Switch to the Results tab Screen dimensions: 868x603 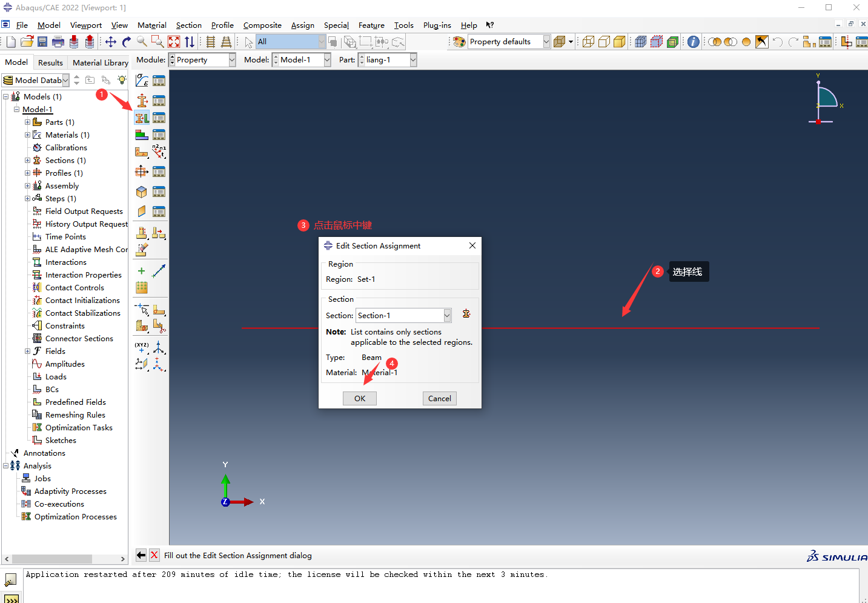(x=50, y=62)
